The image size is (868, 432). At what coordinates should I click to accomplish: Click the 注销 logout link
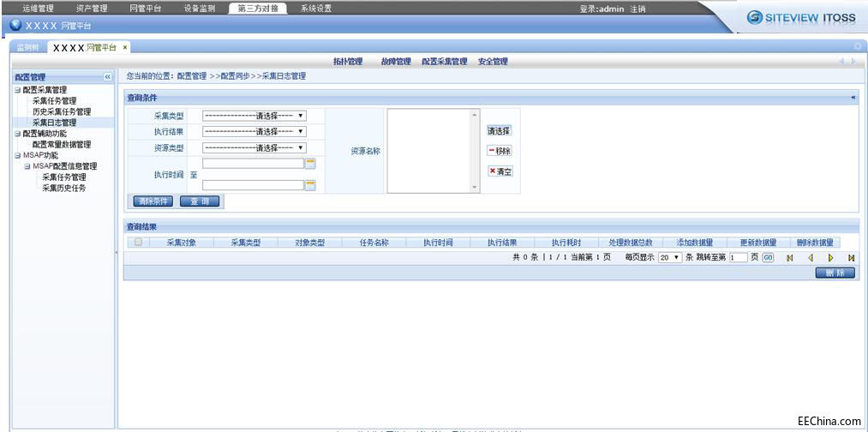point(638,9)
